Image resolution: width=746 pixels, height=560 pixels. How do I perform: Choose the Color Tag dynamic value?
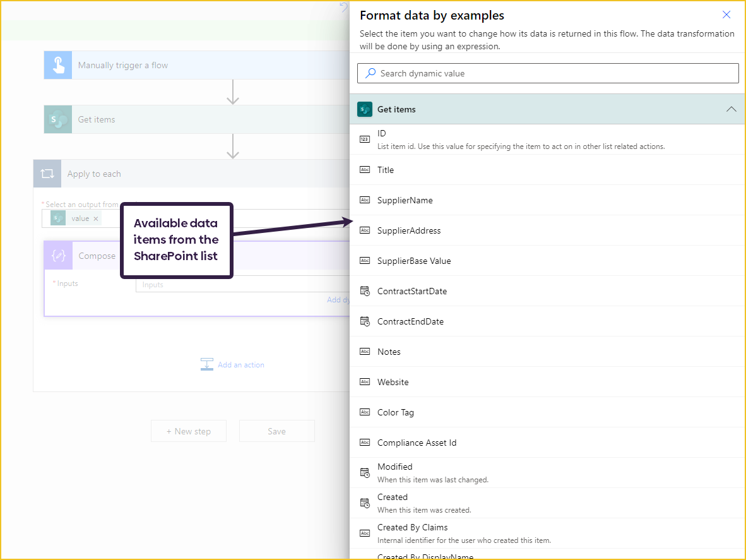(547, 412)
